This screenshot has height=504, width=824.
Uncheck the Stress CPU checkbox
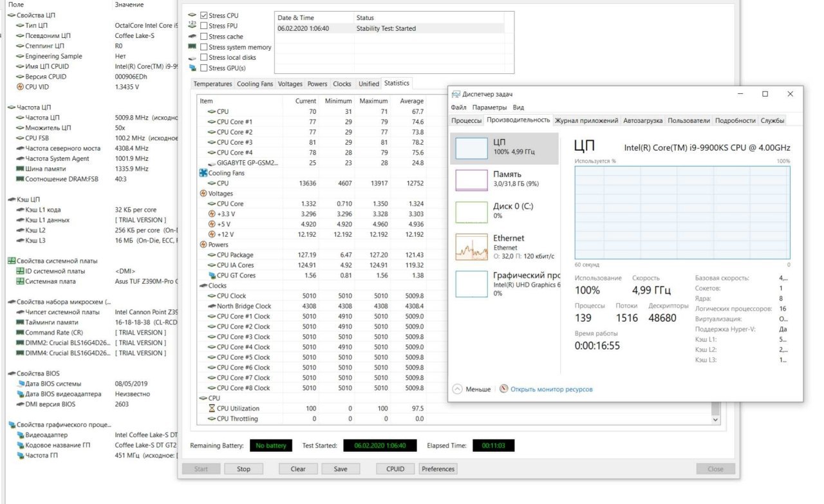pyautogui.click(x=204, y=15)
